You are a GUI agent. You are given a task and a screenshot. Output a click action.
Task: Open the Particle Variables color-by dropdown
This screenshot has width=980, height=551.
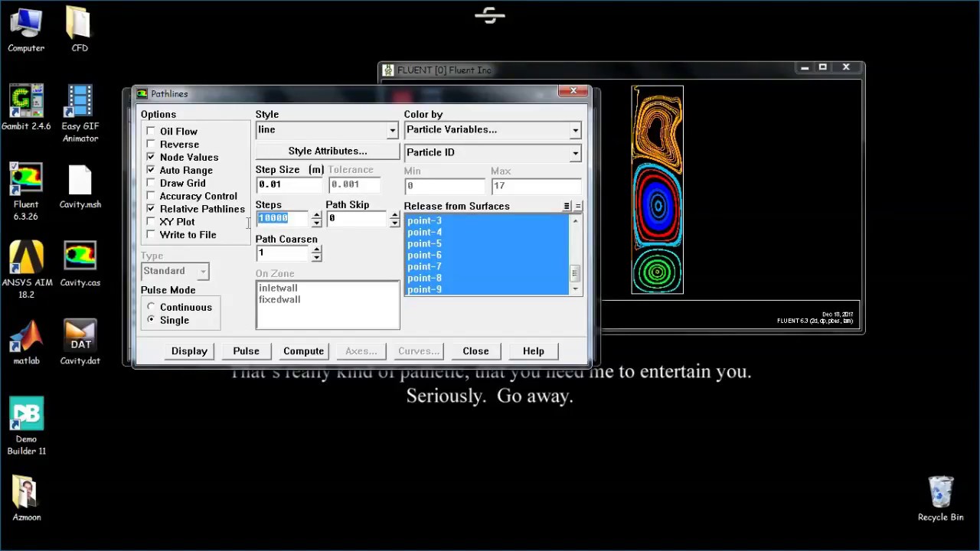576,131
